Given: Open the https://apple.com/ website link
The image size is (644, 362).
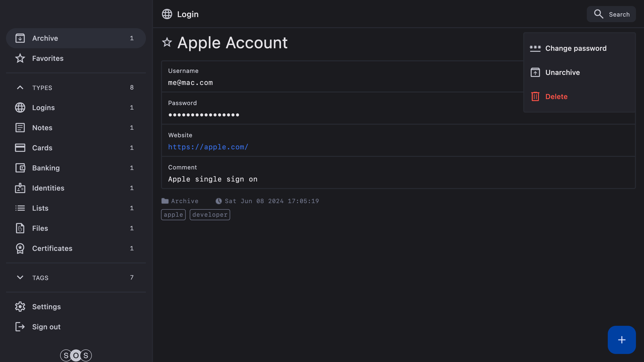Looking at the screenshot, I should (x=208, y=147).
